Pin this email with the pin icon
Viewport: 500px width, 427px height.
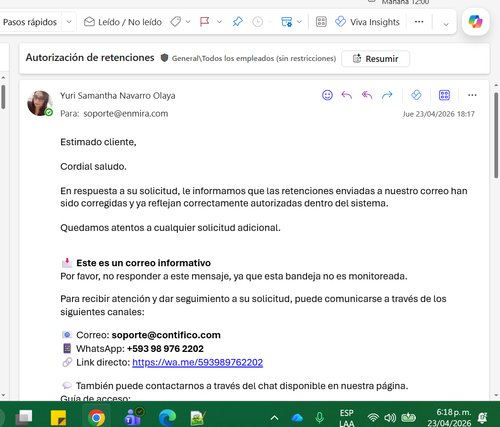click(237, 22)
